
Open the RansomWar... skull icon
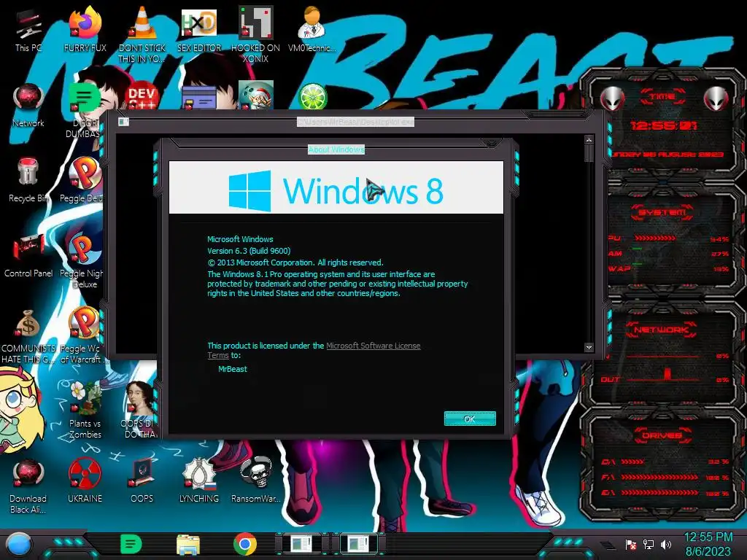tap(256, 481)
